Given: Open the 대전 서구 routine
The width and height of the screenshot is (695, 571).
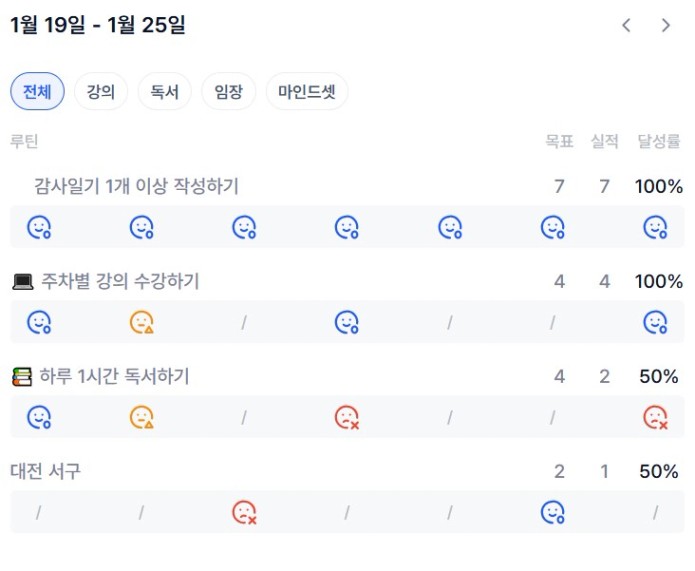Looking at the screenshot, I should (45, 471).
